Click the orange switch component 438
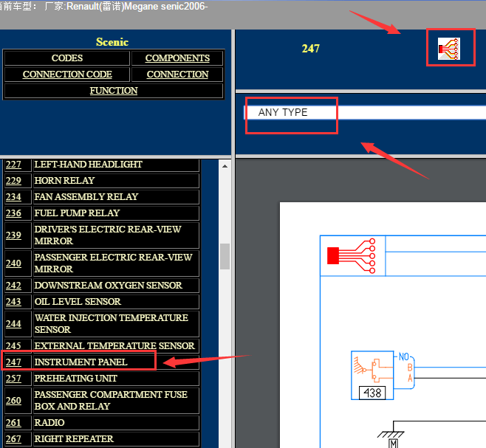 (373, 374)
